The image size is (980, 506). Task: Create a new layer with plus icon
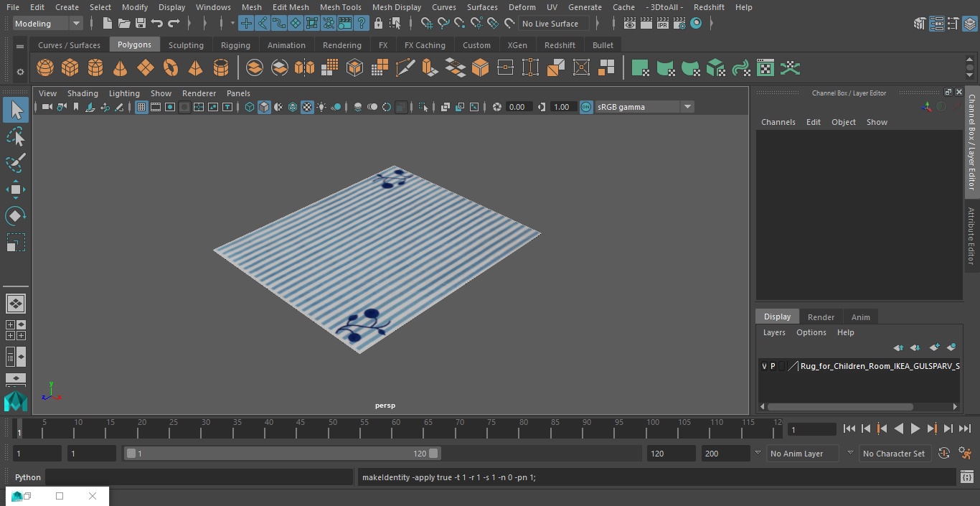[934, 347]
